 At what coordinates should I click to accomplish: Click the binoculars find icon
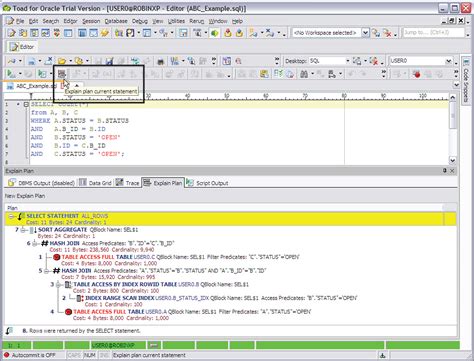[304, 74]
